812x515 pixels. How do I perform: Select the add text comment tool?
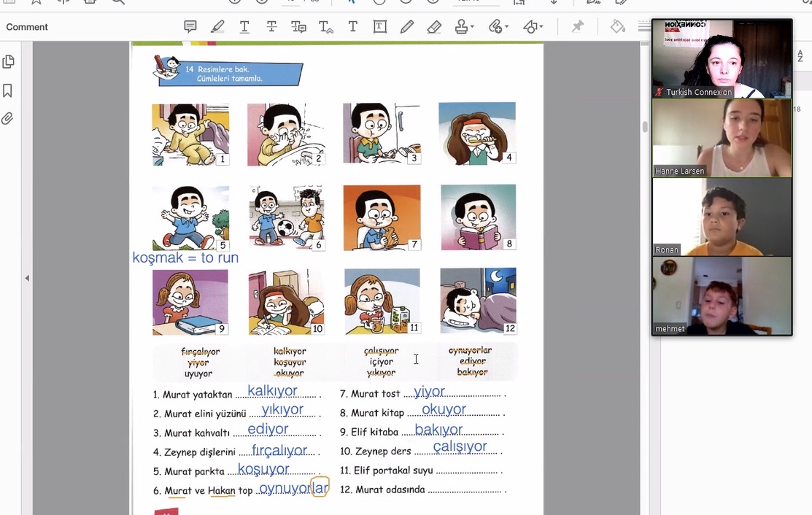[352, 27]
